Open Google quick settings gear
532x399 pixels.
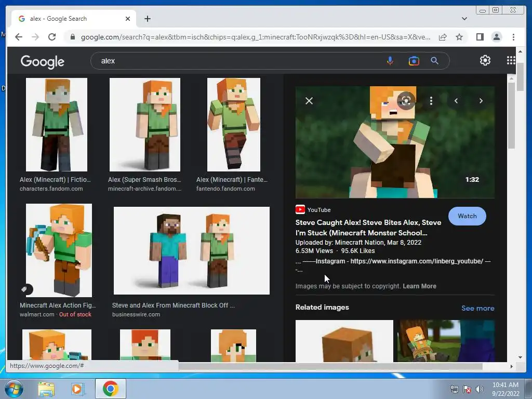[x=485, y=60]
